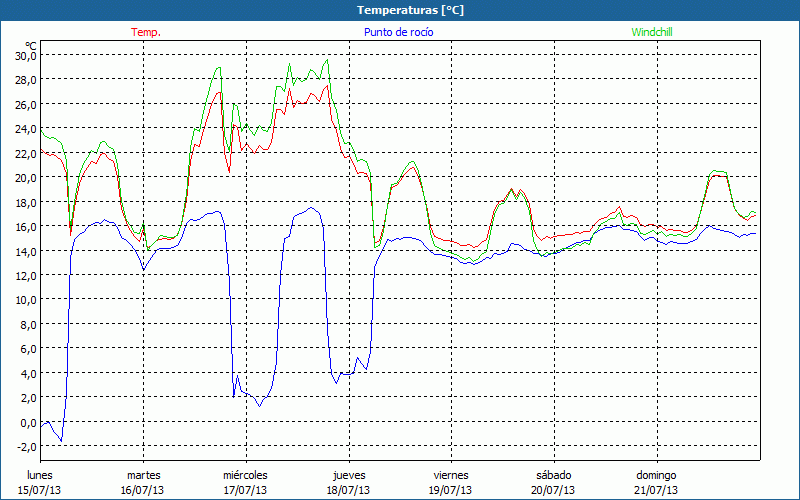Select the "0,0" y-axis value

28,422
